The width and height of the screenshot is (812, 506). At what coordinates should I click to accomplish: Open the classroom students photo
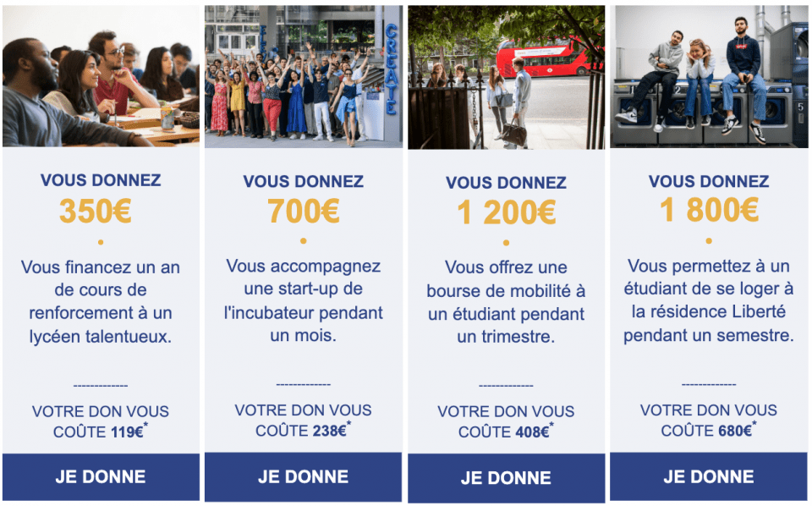click(101, 76)
